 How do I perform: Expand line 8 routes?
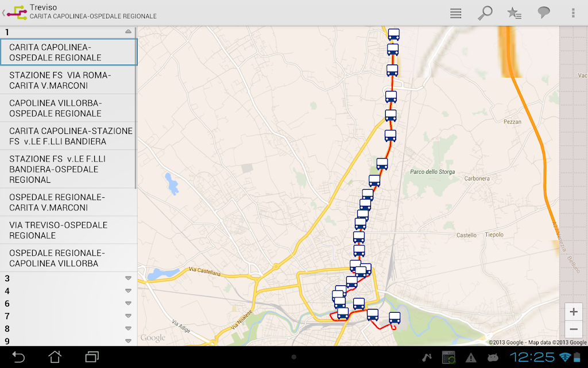128,328
